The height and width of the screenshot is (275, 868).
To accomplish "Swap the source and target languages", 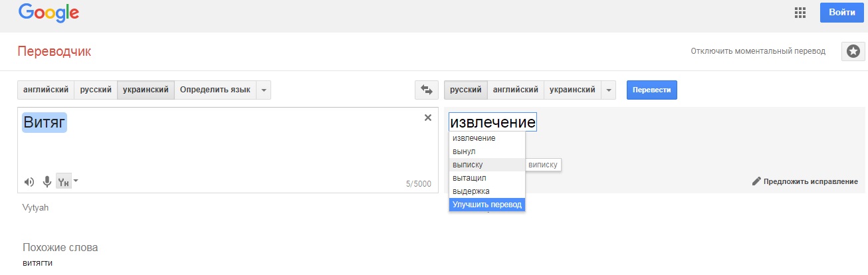I will (x=426, y=90).
